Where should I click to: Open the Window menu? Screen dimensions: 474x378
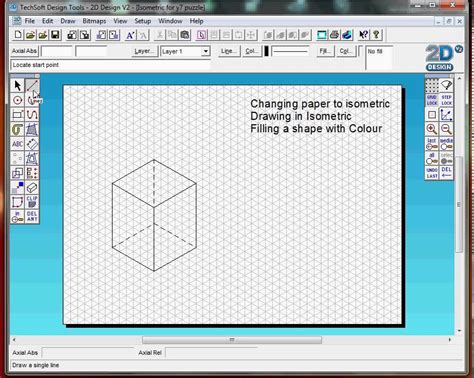170,21
